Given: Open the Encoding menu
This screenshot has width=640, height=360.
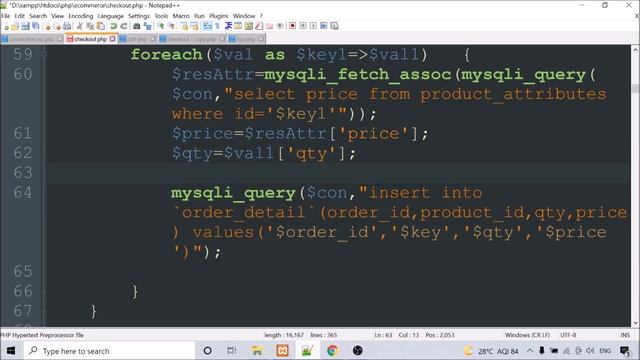Looking at the screenshot, I should 81,16.
